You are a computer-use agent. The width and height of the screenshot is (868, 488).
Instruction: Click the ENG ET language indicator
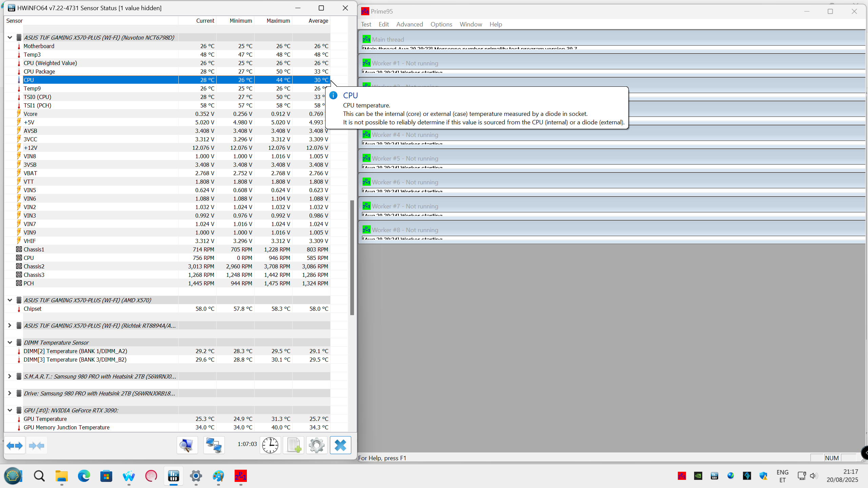click(782, 476)
